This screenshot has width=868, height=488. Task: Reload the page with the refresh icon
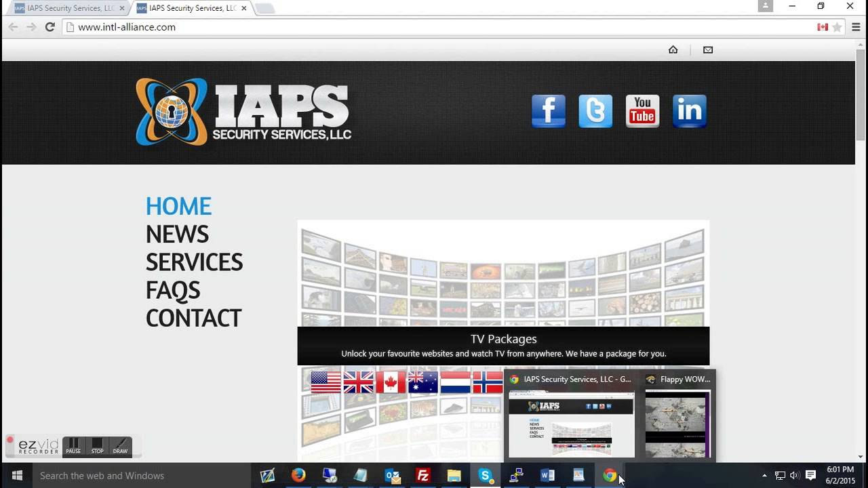(x=50, y=27)
